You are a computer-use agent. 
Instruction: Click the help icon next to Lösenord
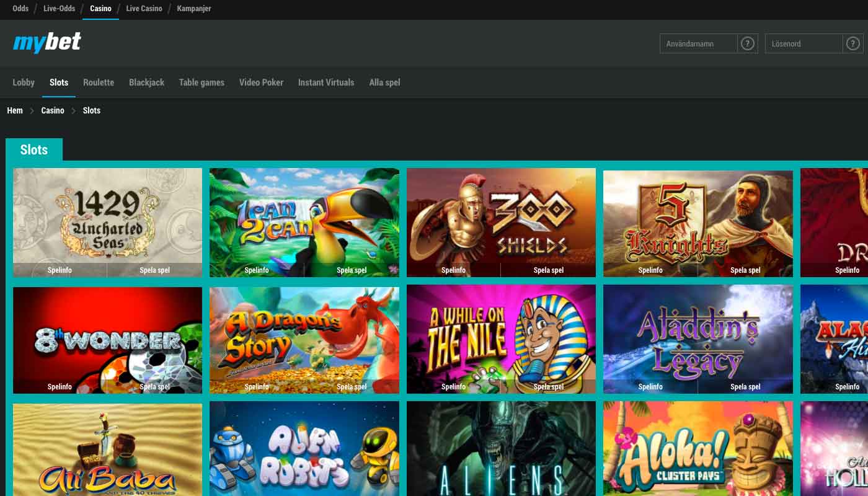click(853, 43)
